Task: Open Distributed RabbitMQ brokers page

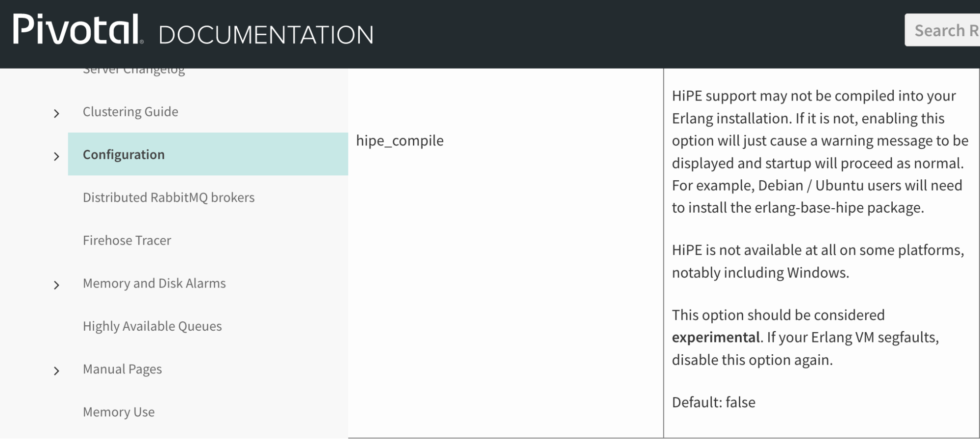Action: pyautogui.click(x=169, y=197)
